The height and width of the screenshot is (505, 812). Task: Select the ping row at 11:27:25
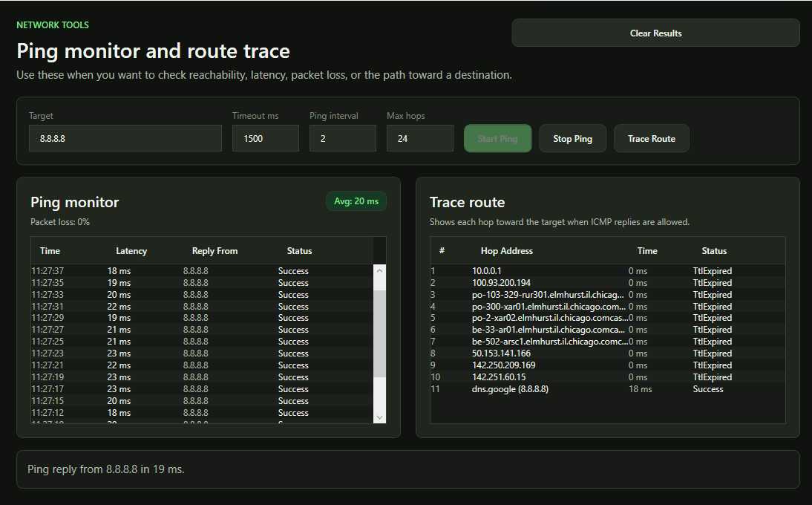202,342
